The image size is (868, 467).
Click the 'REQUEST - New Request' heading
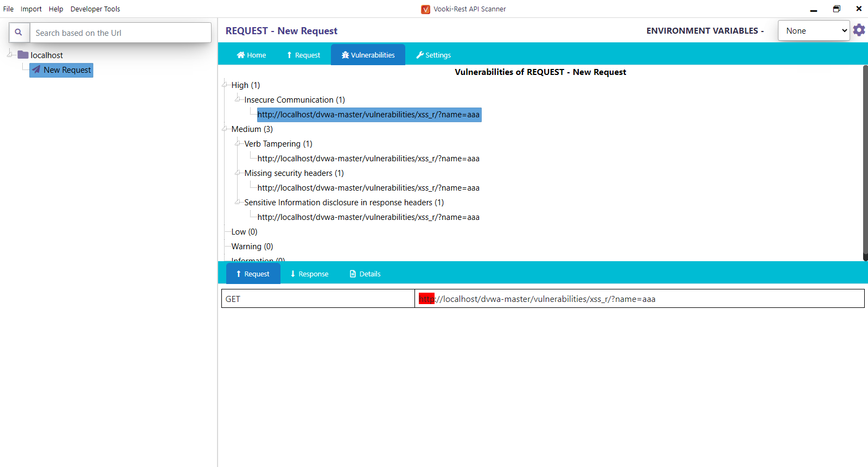coord(282,31)
